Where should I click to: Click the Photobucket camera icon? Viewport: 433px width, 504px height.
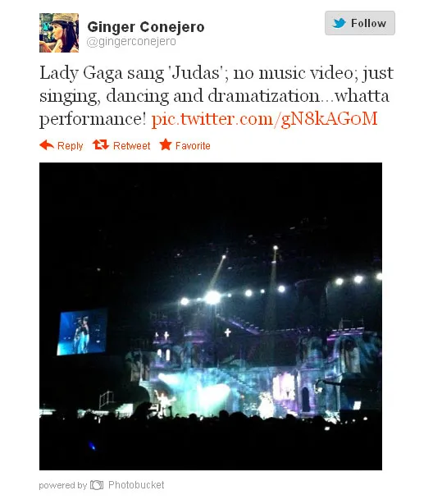coord(97,485)
